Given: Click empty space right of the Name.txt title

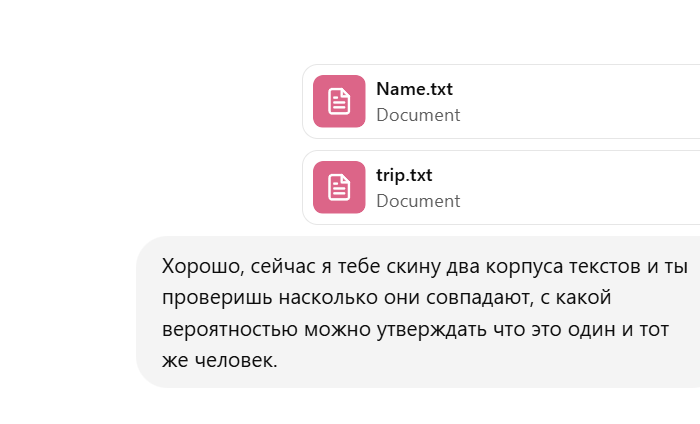Looking at the screenshot, I should point(576,89).
